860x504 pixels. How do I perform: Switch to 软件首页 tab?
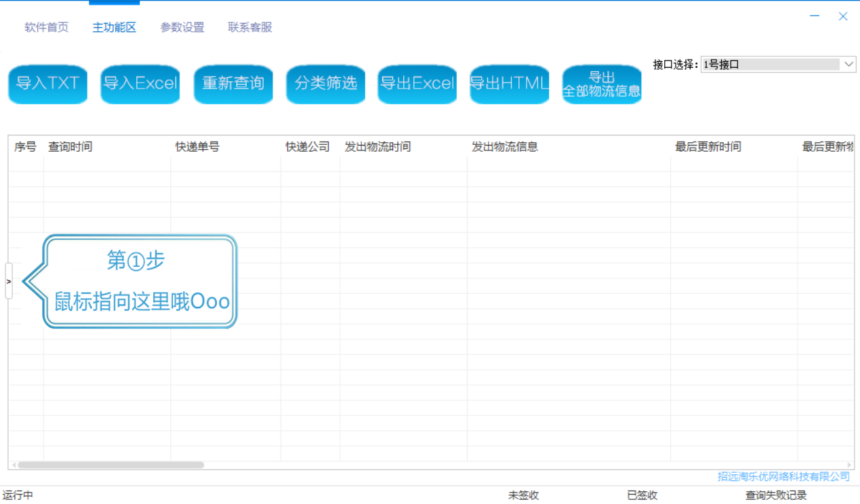tap(47, 28)
